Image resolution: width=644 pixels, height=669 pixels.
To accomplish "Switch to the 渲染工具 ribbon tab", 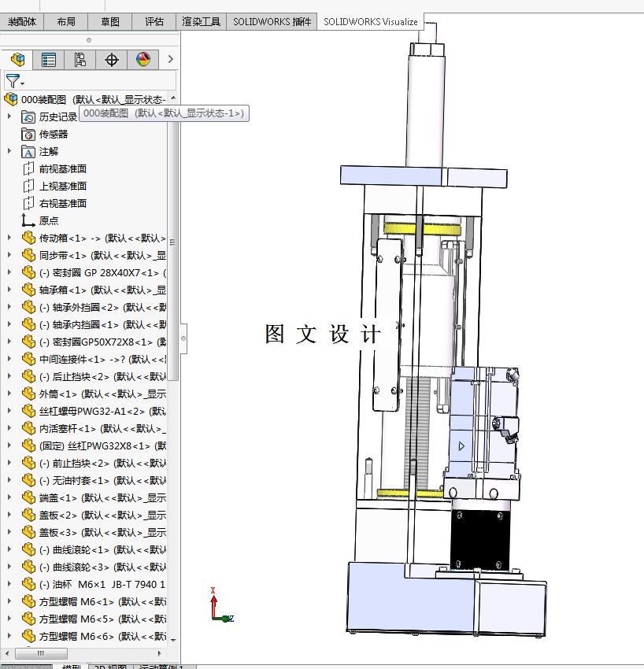I will tap(201, 22).
